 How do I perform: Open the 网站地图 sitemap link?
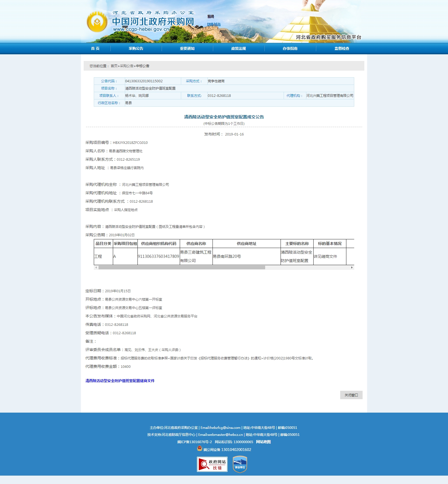point(263,442)
